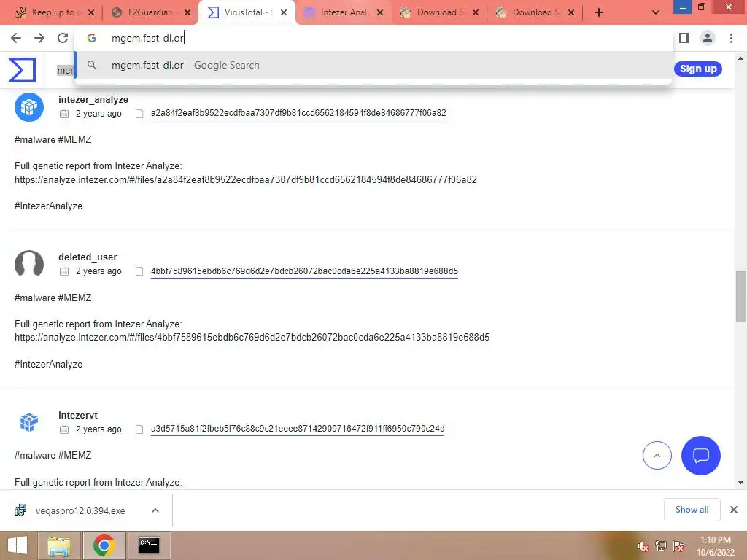
Task: Open the tab search dropdown chevron
Action: pyautogui.click(x=656, y=12)
